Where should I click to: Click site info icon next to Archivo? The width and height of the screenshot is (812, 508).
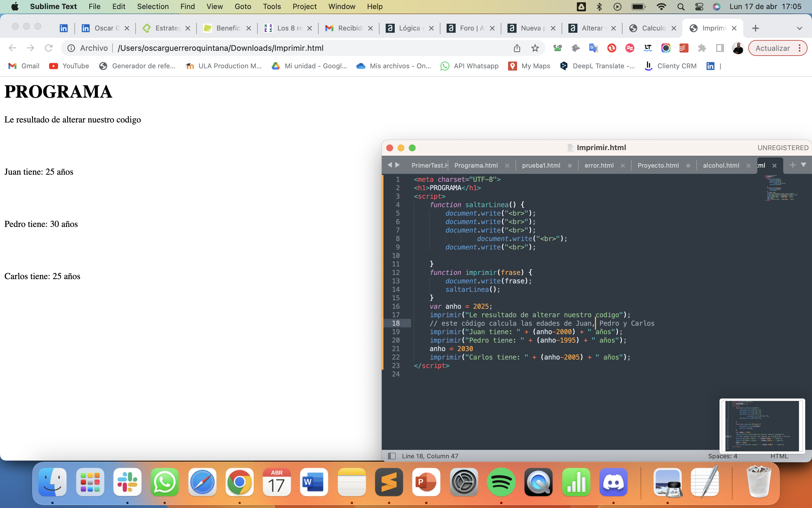[x=71, y=48]
